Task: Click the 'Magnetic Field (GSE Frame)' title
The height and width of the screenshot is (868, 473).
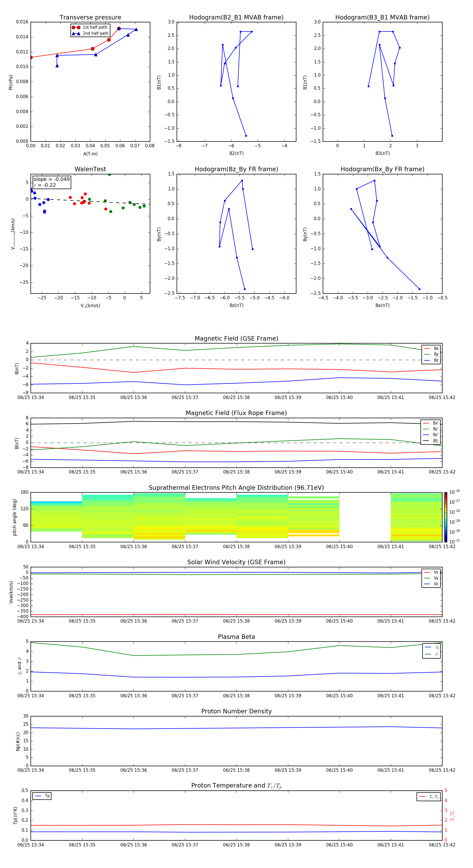Action: (x=236, y=339)
